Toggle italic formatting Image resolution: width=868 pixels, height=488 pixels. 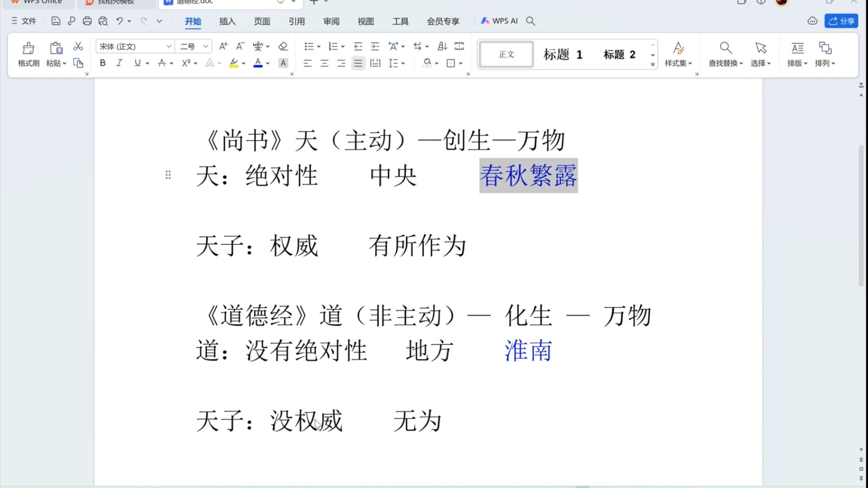(119, 63)
